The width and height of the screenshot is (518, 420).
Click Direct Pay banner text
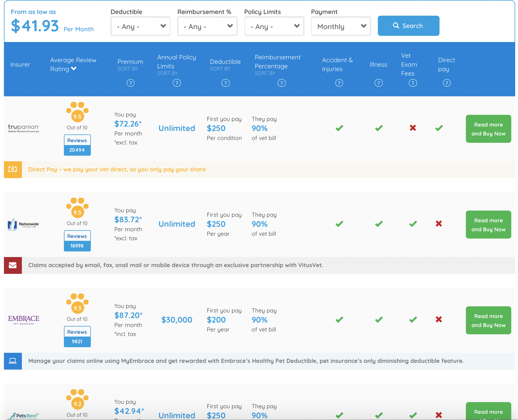pyautogui.click(x=117, y=169)
